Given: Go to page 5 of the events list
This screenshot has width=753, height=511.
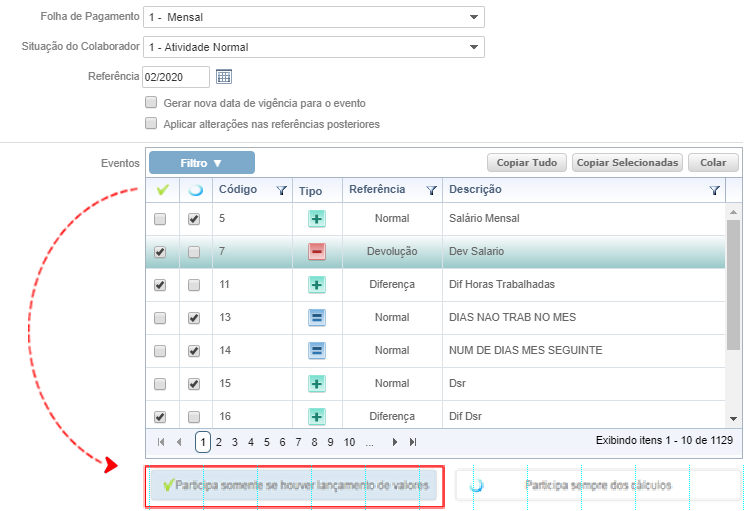Looking at the screenshot, I should pyautogui.click(x=267, y=441).
